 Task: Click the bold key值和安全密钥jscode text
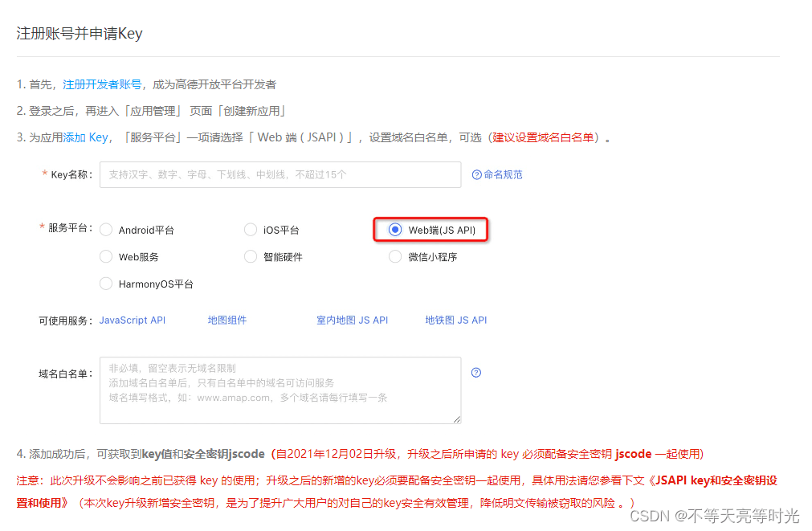point(203,454)
